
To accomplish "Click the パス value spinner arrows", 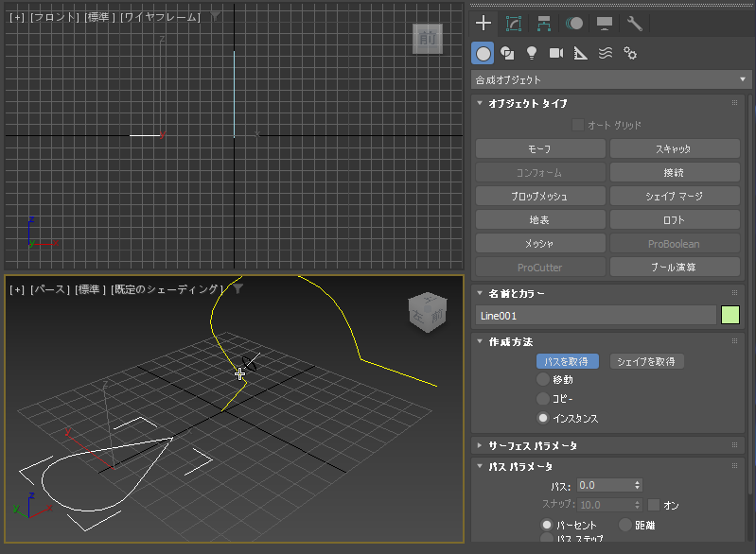I will [638, 485].
